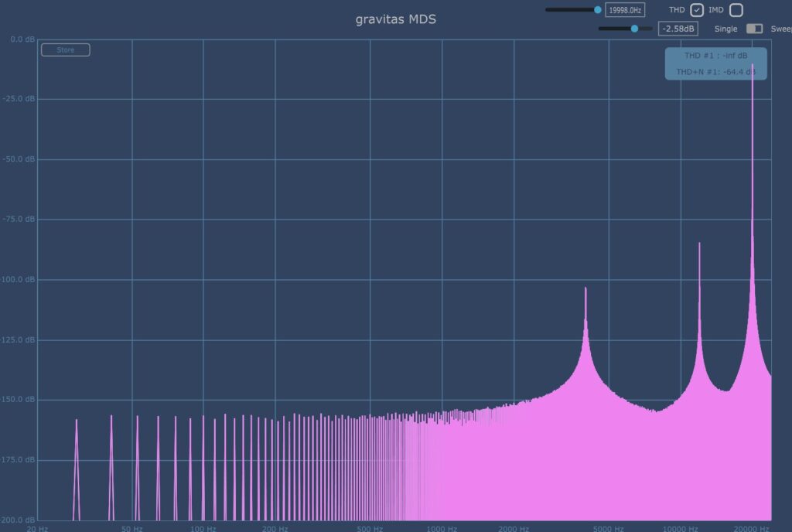Click the THD #1 readout line
792x532 pixels.
[715, 56]
